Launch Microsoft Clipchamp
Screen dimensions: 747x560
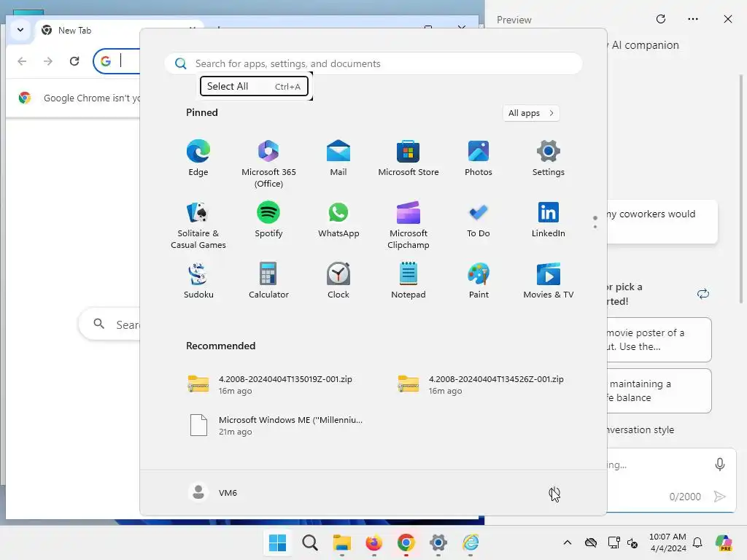click(x=409, y=225)
